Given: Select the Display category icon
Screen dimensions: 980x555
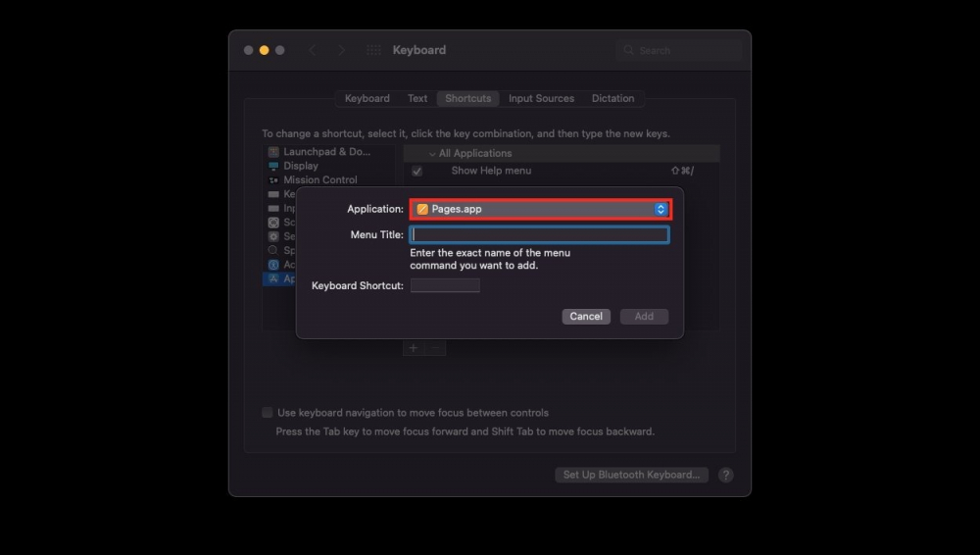Looking at the screenshot, I should [273, 166].
